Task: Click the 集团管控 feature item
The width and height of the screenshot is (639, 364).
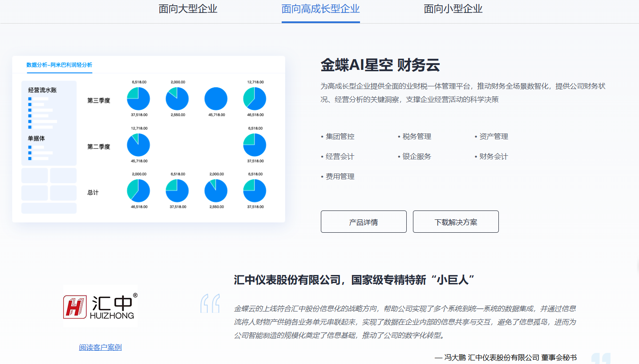Action: pos(340,137)
